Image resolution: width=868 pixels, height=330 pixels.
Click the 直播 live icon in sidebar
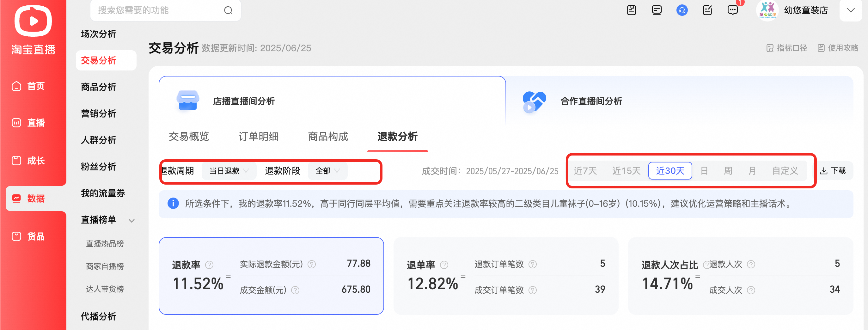tap(16, 123)
